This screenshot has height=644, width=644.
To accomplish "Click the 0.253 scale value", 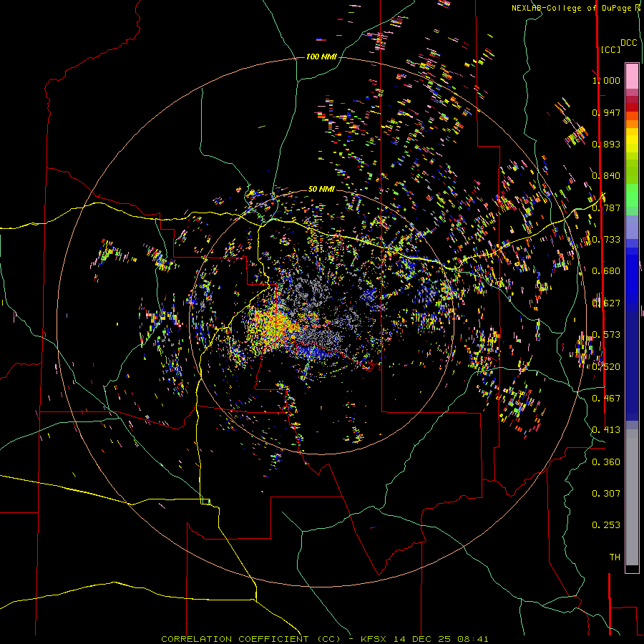I will [x=606, y=525].
